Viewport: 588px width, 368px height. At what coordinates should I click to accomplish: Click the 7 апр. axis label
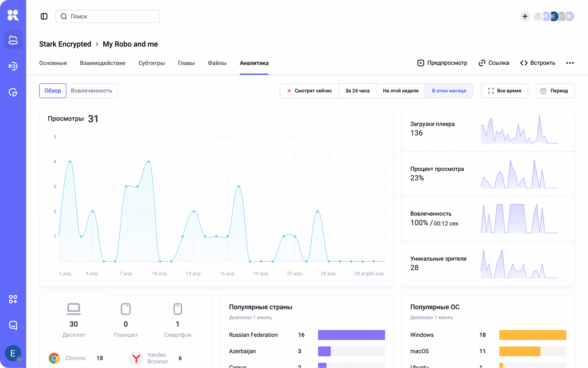coord(126,274)
